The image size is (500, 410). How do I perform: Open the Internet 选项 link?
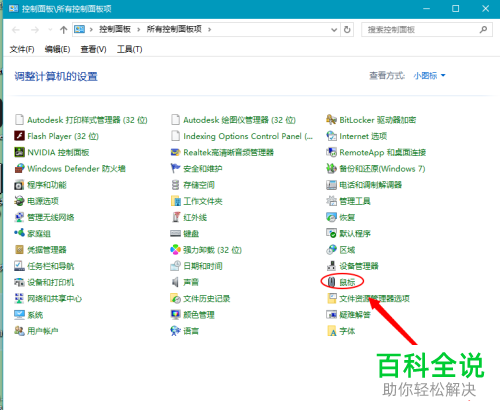(x=363, y=136)
